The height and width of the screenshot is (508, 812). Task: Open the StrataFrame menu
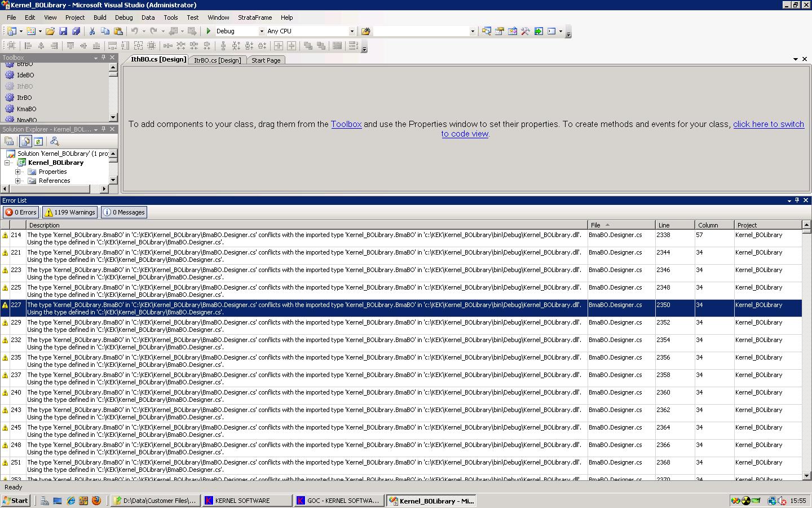pyautogui.click(x=254, y=17)
